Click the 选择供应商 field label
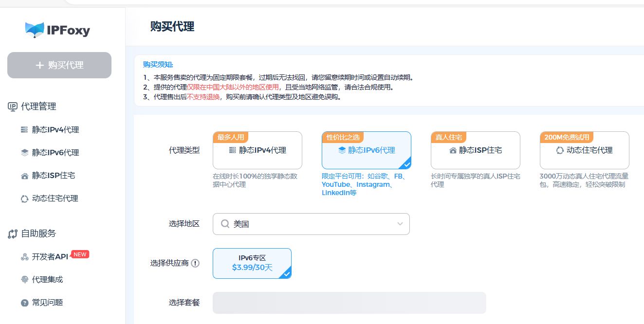Image resolution: width=644 pixels, height=324 pixels. (x=169, y=263)
